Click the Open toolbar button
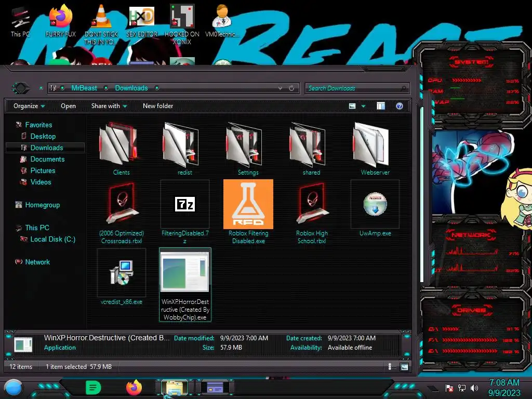This screenshot has width=532, height=399. coord(68,106)
